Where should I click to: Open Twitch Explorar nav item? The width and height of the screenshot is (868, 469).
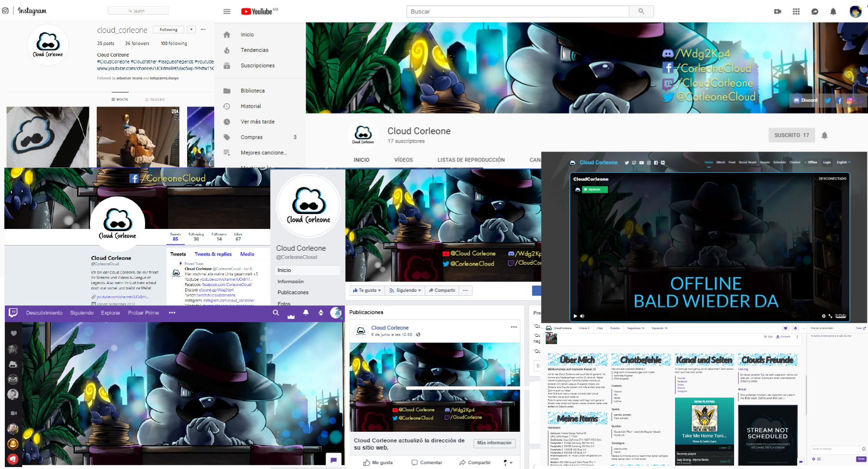111,313
